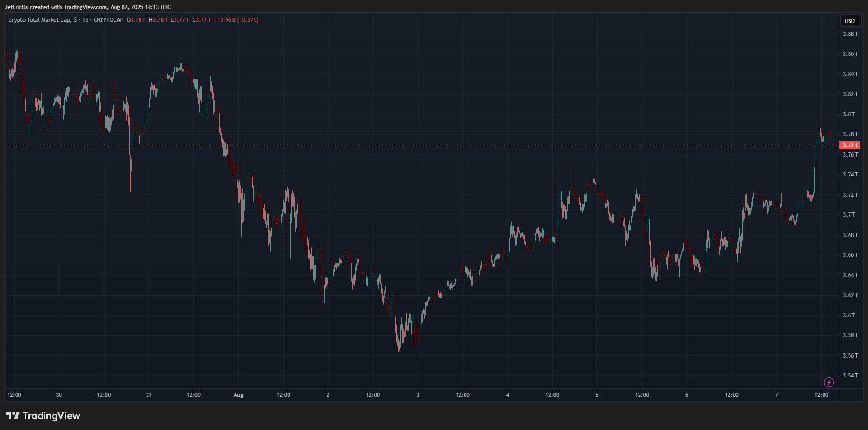Click the USD currency button at top right

coord(850,21)
